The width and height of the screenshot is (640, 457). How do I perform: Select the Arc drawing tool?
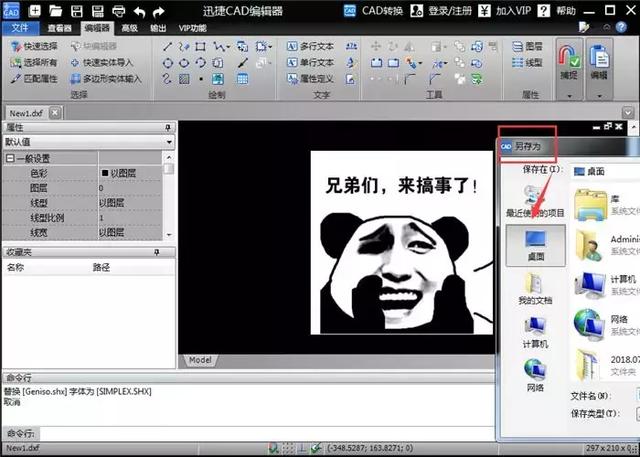pos(200,63)
